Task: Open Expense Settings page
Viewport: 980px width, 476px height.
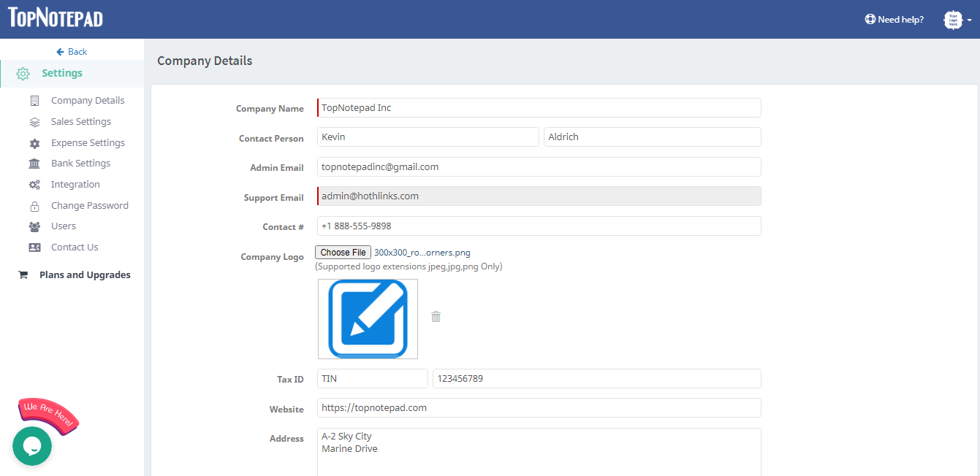Action: (88, 143)
